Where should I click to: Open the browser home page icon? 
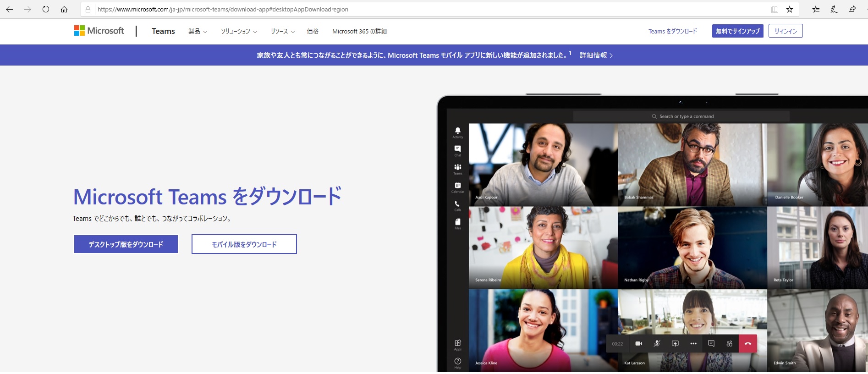64,9
